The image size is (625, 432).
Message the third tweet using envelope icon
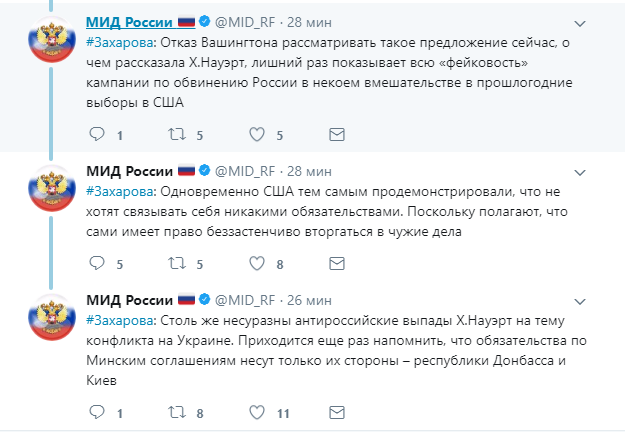point(337,411)
